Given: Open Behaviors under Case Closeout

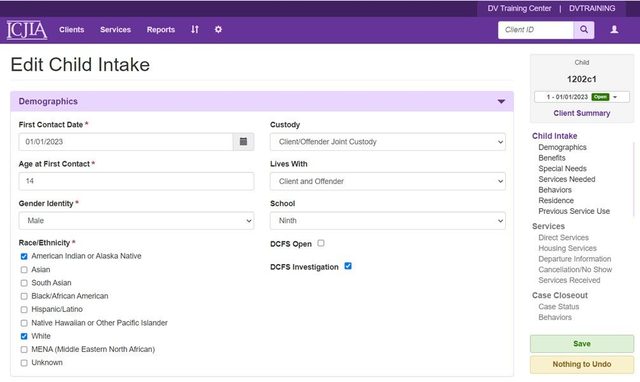Looking at the screenshot, I should (x=555, y=317).
